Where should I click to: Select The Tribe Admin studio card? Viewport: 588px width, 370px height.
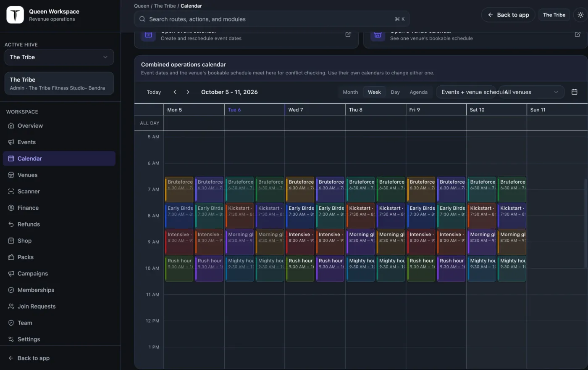59,83
